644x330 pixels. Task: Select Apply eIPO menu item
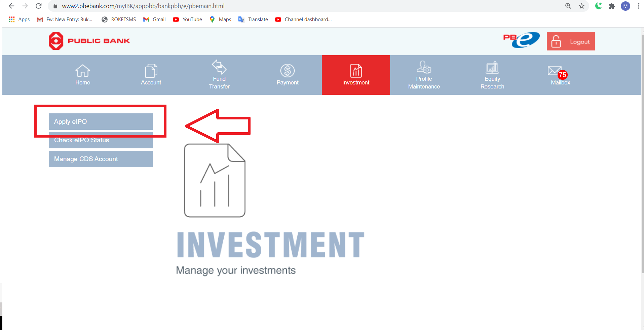tap(101, 121)
